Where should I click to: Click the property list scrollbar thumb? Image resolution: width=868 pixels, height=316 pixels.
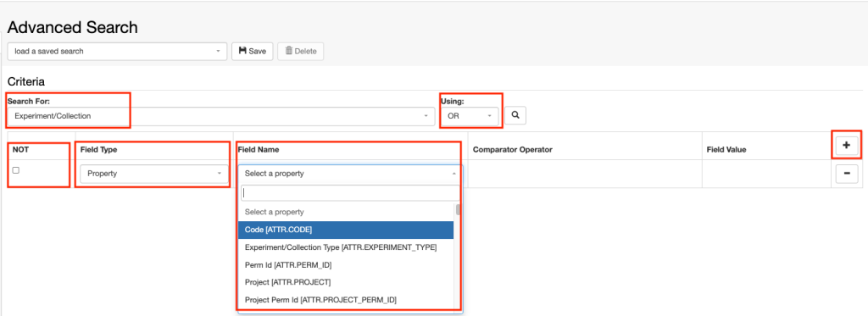point(458,210)
